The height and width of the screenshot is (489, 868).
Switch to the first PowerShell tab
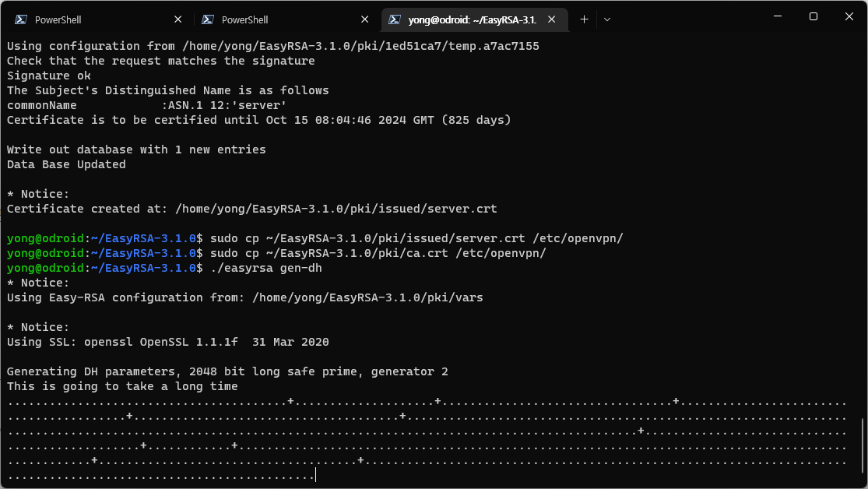pyautogui.click(x=98, y=19)
